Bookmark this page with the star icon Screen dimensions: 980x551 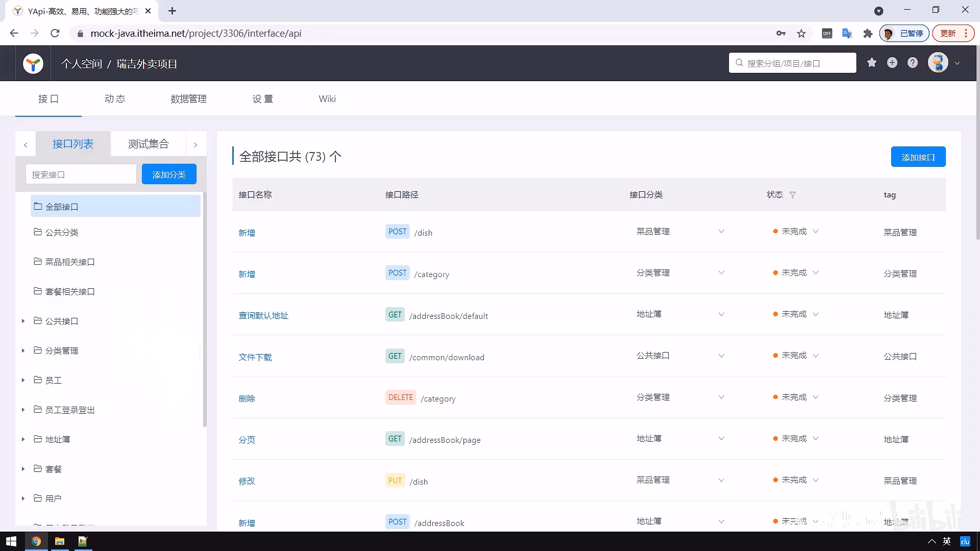801,33
